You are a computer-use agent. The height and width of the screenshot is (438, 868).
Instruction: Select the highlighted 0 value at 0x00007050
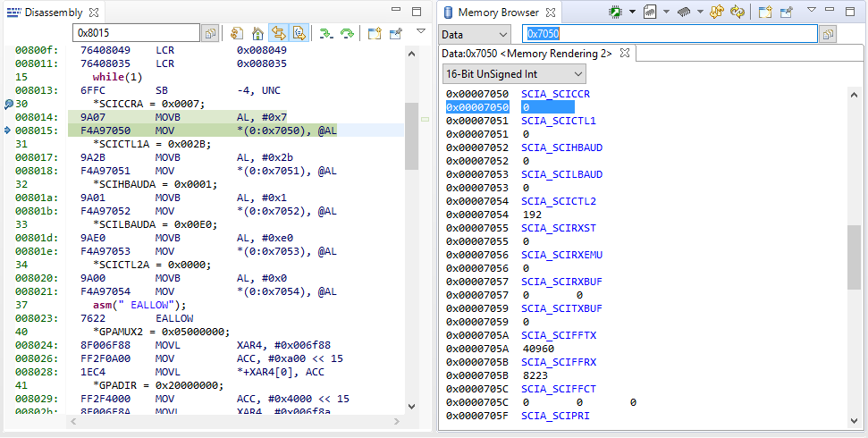[x=547, y=107]
